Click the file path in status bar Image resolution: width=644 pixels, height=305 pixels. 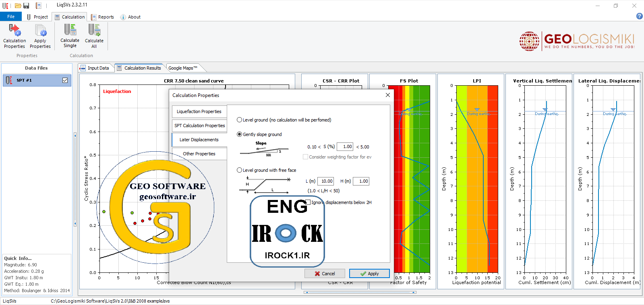(x=110, y=301)
